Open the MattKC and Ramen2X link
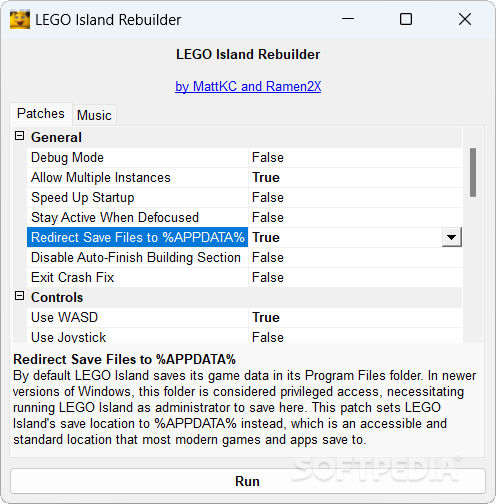496x504 pixels. [x=248, y=86]
